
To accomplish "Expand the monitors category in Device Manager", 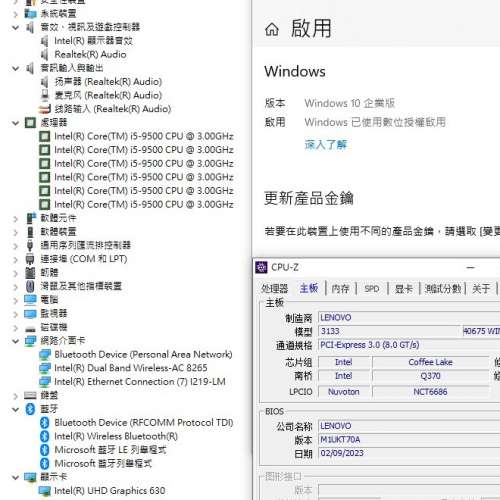I will pos(15,314).
